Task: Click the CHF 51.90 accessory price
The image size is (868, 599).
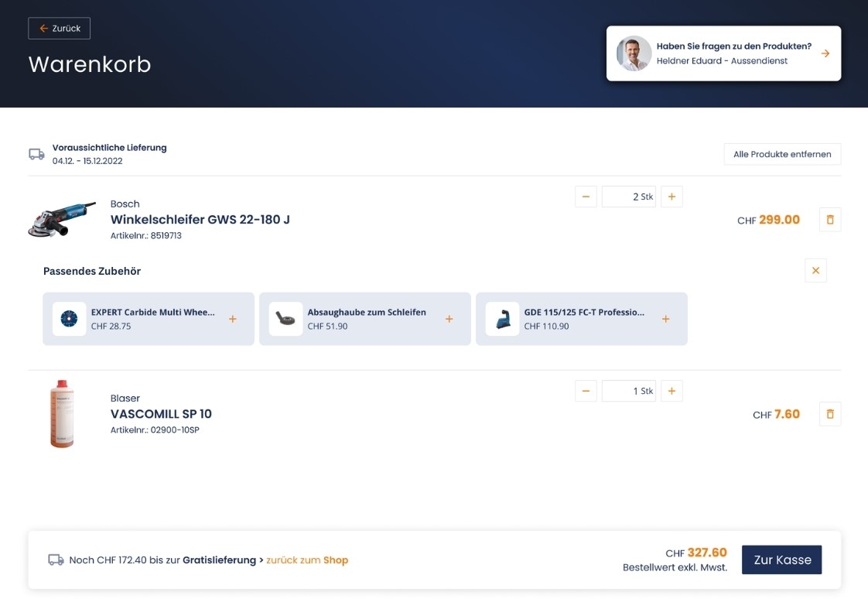Action: (x=328, y=326)
